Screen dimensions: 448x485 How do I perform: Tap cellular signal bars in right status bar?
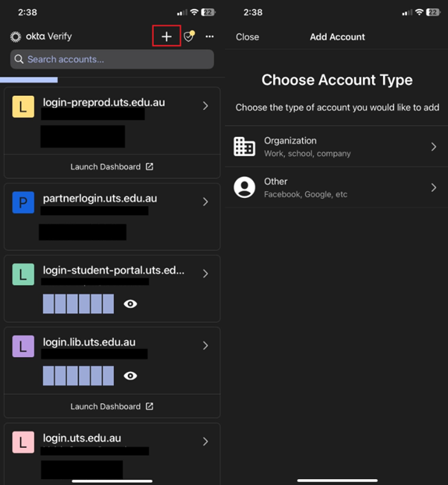pyautogui.click(x=407, y=13)
